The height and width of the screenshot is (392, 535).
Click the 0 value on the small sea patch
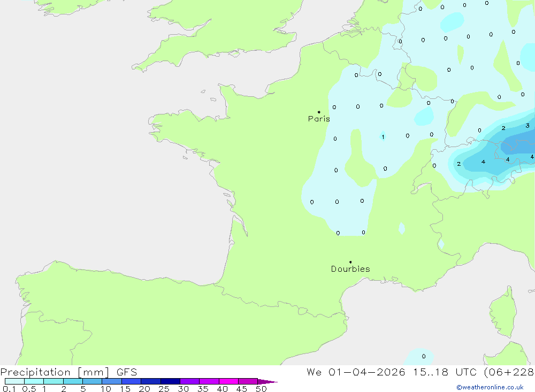click(424, 356)
